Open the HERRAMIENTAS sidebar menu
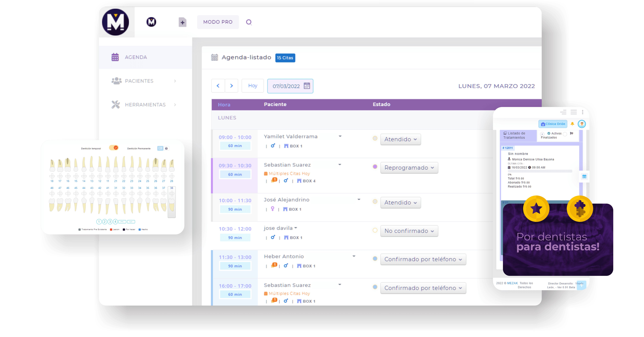 coord(145,105)
